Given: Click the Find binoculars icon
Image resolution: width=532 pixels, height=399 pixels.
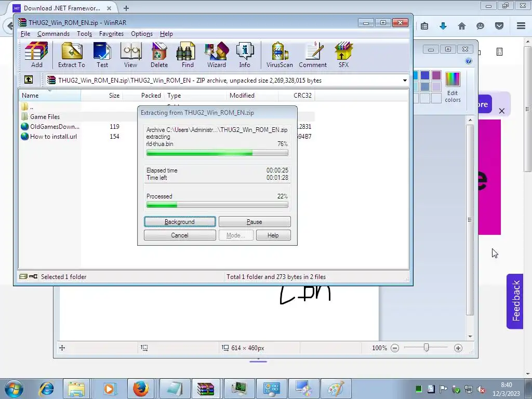Looking at the screenshot, I should point(187,55).
